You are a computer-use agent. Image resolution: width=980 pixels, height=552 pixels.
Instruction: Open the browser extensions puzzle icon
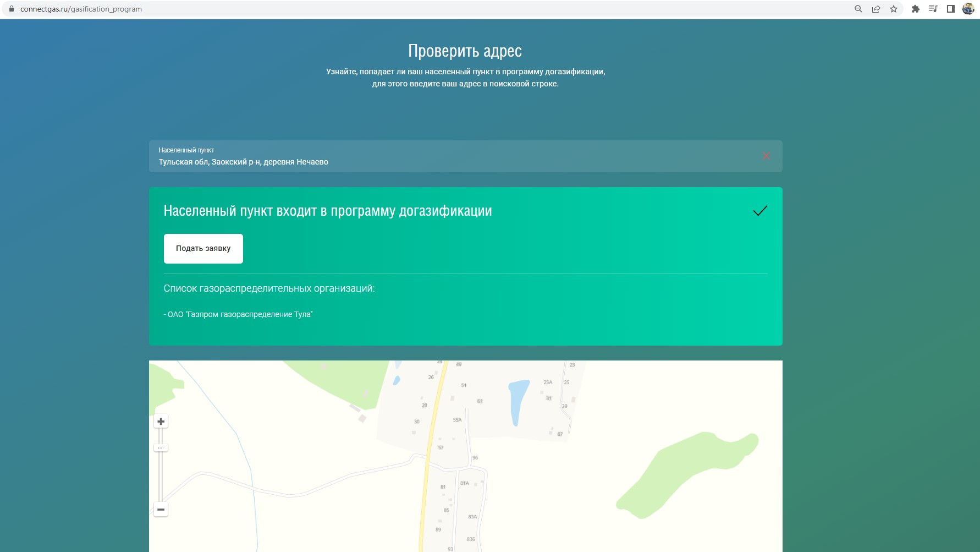tap(916, 9)
